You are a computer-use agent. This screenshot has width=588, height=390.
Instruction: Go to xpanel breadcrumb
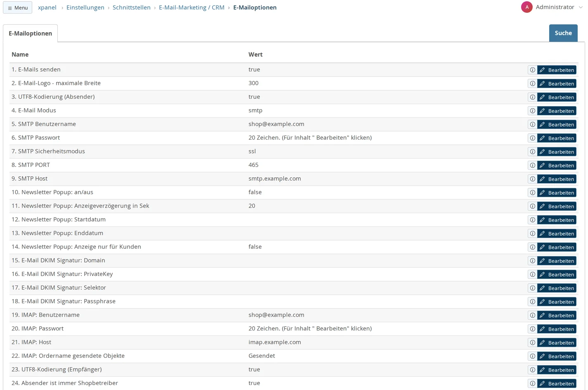[47, 7]
